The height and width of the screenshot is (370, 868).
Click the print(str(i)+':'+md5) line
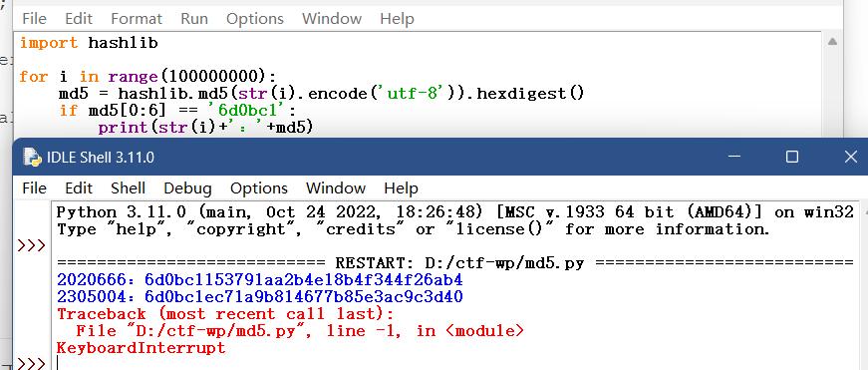click(x=205, y=128)
